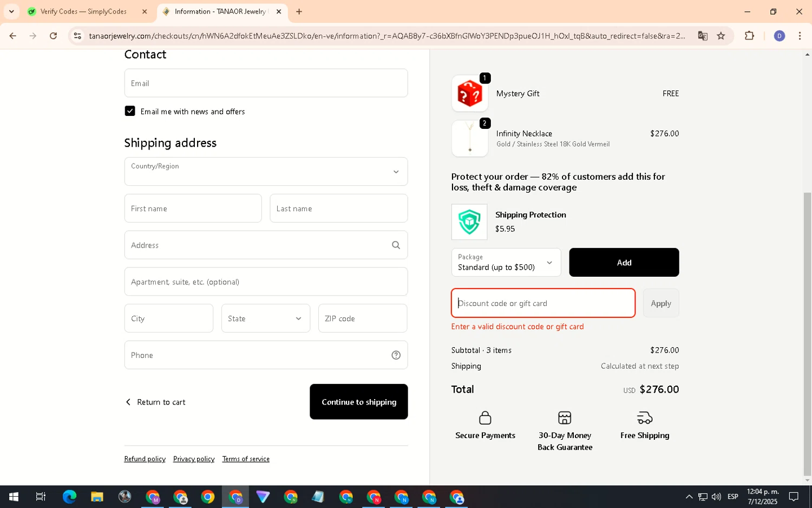This screenshot has width=812, height=508.
Task: Open the Privacy policy link
Action: 194,459
